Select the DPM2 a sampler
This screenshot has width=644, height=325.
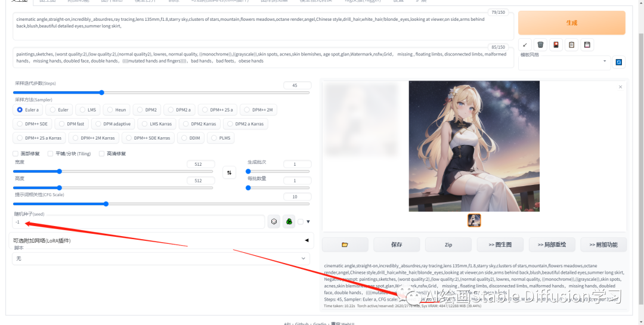pos(179,110)
